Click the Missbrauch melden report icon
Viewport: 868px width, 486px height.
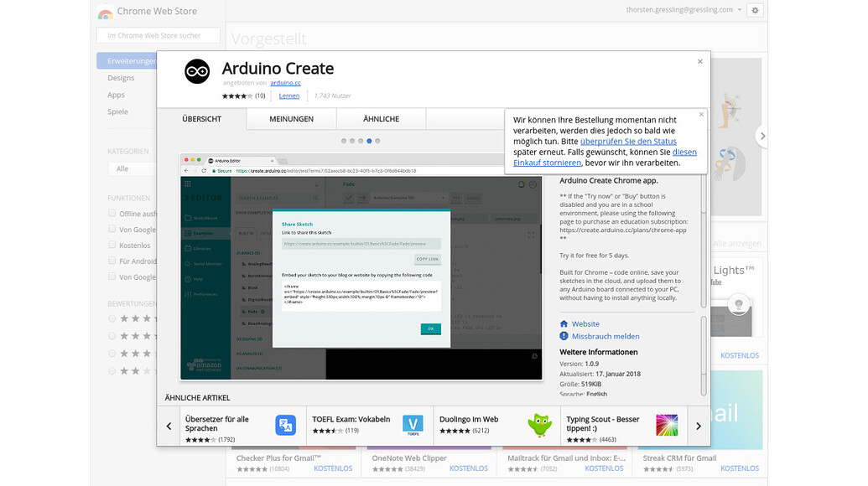click(x=564, y=337)
